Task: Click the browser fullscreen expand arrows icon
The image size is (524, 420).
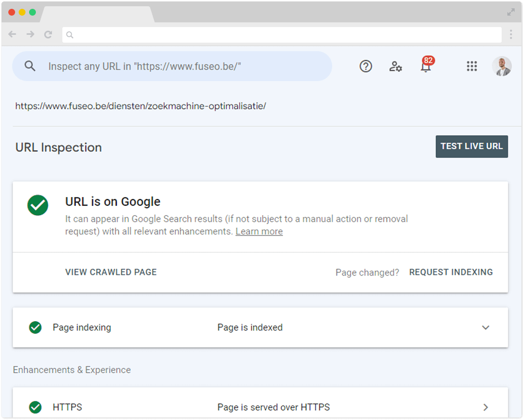Action: click(x=510, y=12)
